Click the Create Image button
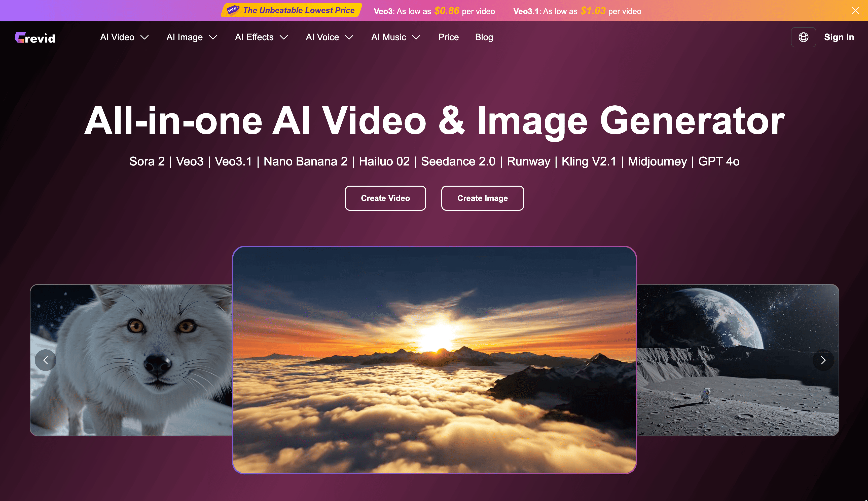Screen dimensions: 868x501 tap(482, 198)
